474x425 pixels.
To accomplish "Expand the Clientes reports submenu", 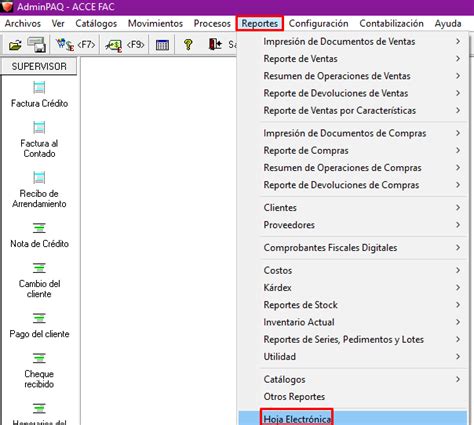I will 353,208.
